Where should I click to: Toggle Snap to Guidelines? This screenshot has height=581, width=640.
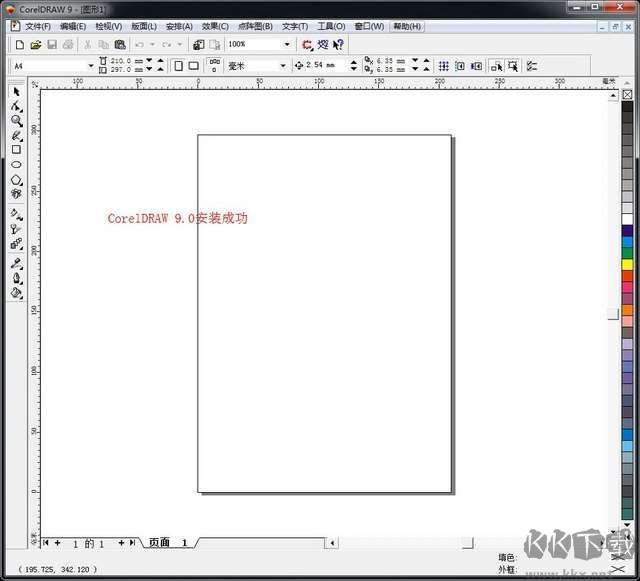pyautogui.click(x=460, y=66)
